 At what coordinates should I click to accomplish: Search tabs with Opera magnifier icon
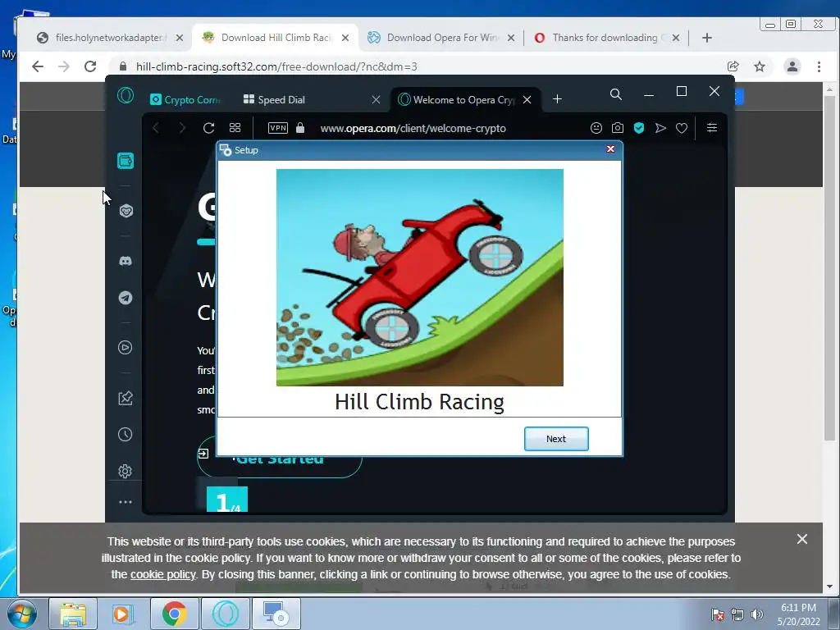click(616, 95)
